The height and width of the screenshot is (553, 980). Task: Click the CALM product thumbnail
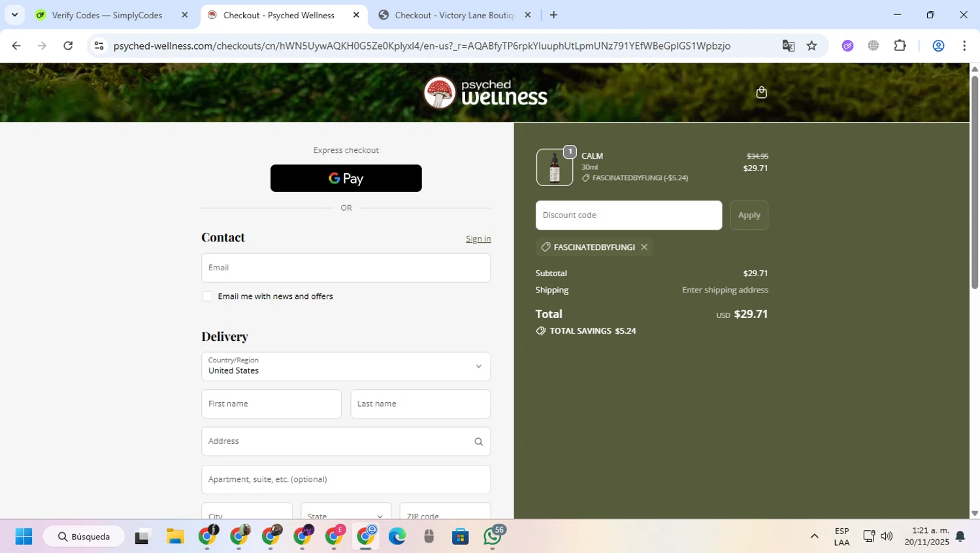coord(555,167)
